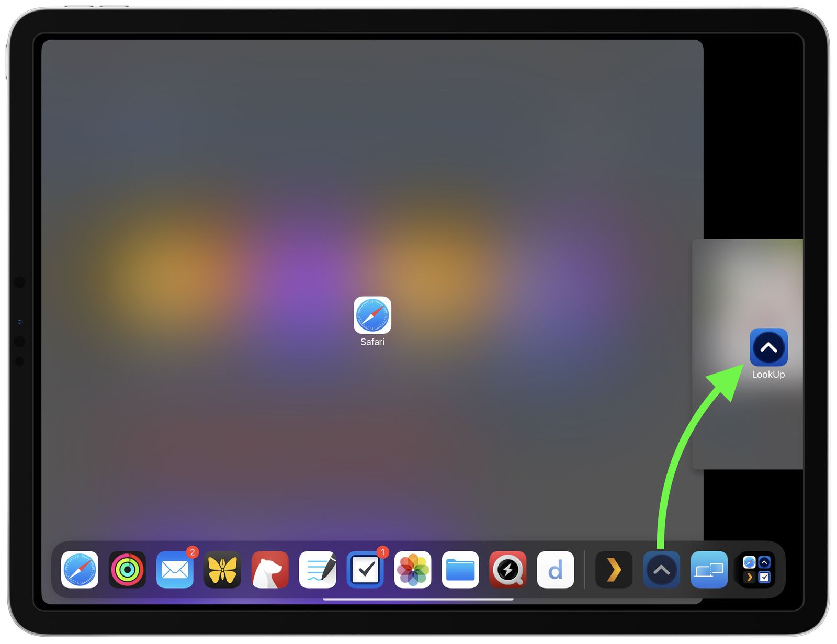The image size is (837, 644).
Task: Open the Plex media app
Action: pyautogui.click(x=613, y=570)
